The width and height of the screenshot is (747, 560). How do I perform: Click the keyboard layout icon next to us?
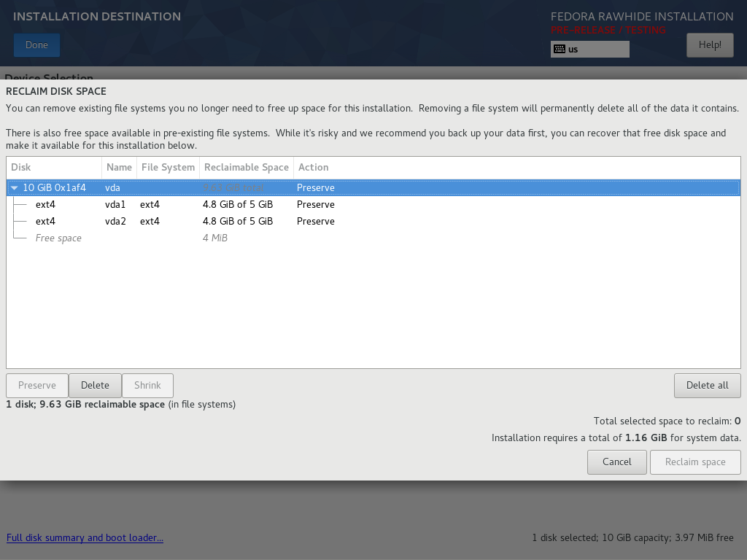pos(560,49)
